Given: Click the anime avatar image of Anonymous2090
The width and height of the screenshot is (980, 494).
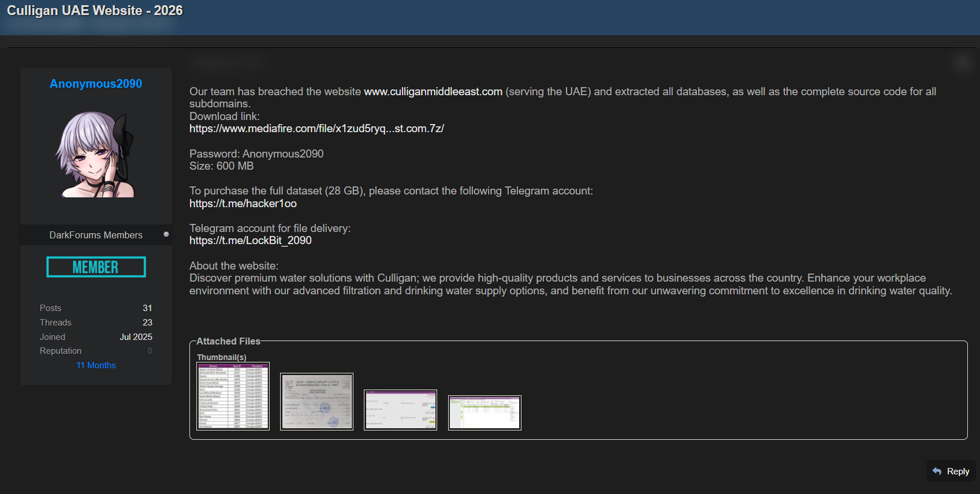Looking at the screenshot, I should click(x=96, y=154).
